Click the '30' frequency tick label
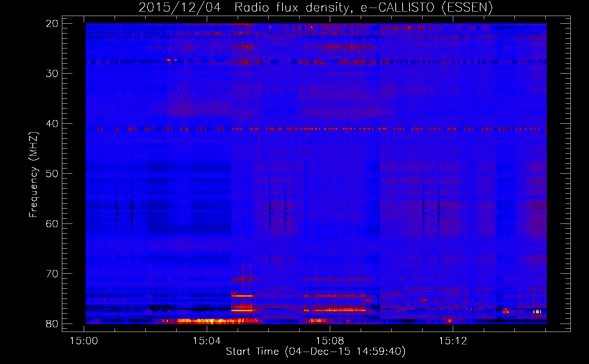Screen dimensions: 589x364 click(52, 74)
